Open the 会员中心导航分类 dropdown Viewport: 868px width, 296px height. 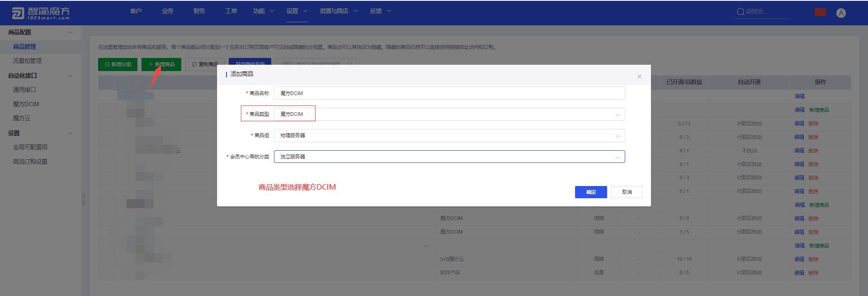click(449, 157)
